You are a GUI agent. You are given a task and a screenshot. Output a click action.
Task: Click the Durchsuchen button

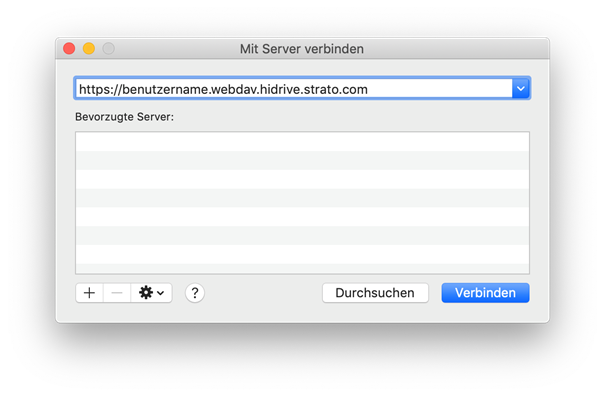375,293
